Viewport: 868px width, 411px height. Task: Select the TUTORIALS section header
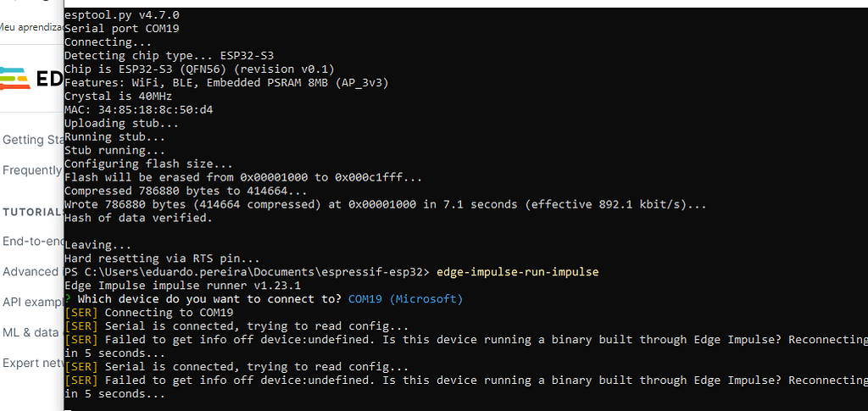32,212
